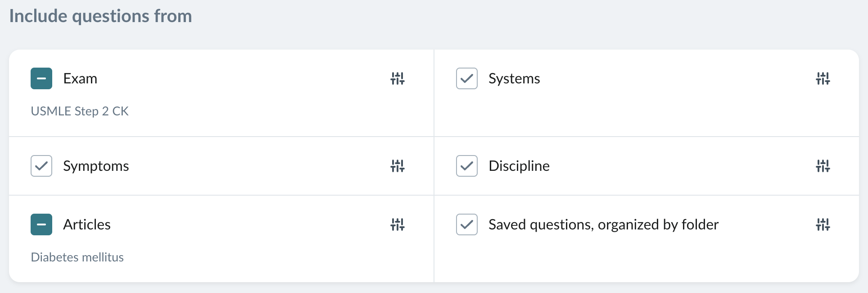Click the Systems label

[x=514, y=78]
